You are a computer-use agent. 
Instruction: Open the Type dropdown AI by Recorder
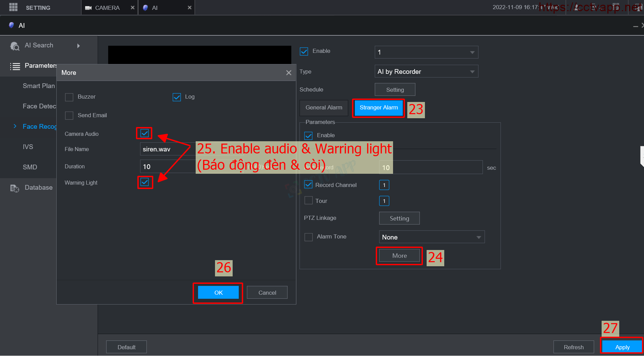point(426,71)
